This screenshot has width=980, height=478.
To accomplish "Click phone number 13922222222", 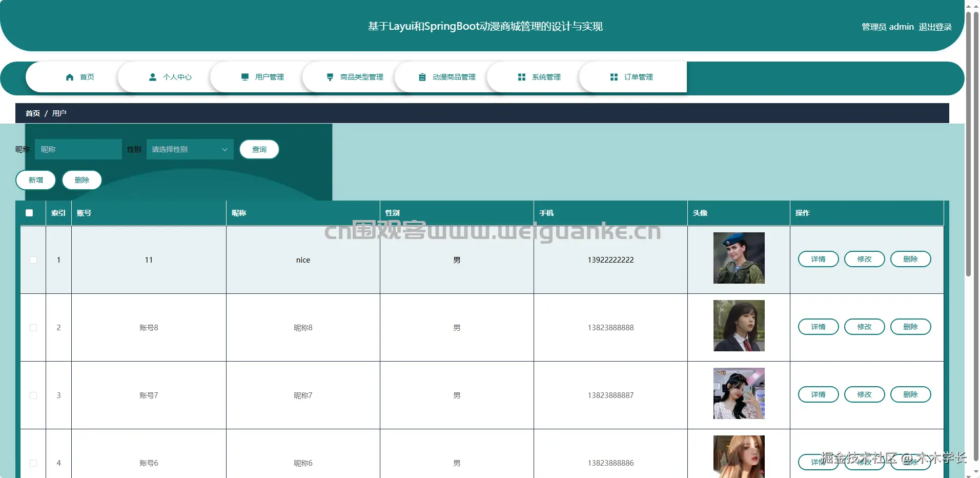I will [610, 260].
